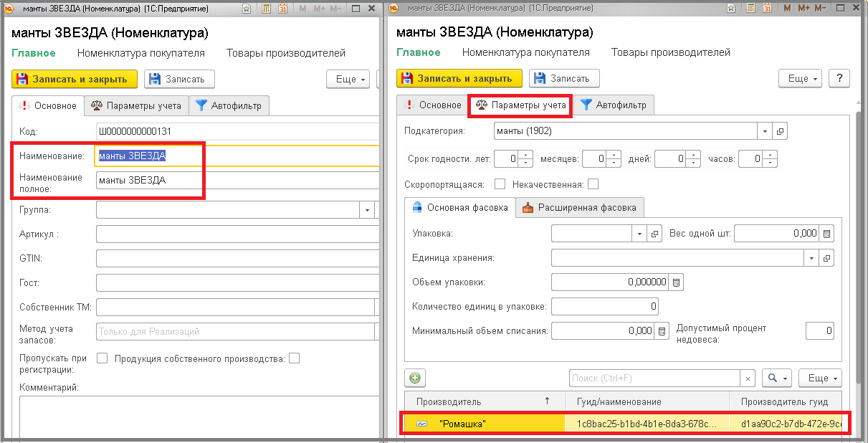This screenshot has width=868, height=443.
Task: Click Записать button in left window
Action: (179, 79)
